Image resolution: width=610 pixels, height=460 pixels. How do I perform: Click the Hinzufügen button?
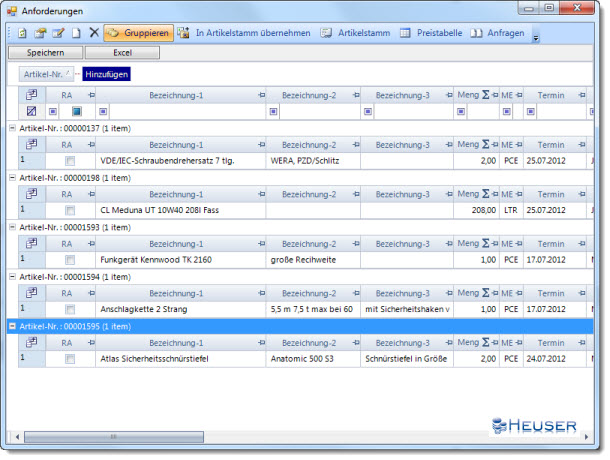click(x=107, y=74)
